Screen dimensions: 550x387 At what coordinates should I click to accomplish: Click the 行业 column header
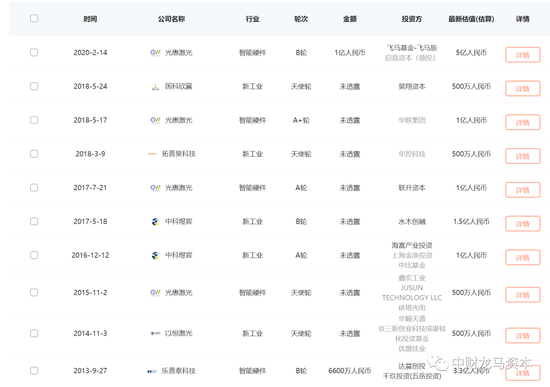[x=253, y=19]
